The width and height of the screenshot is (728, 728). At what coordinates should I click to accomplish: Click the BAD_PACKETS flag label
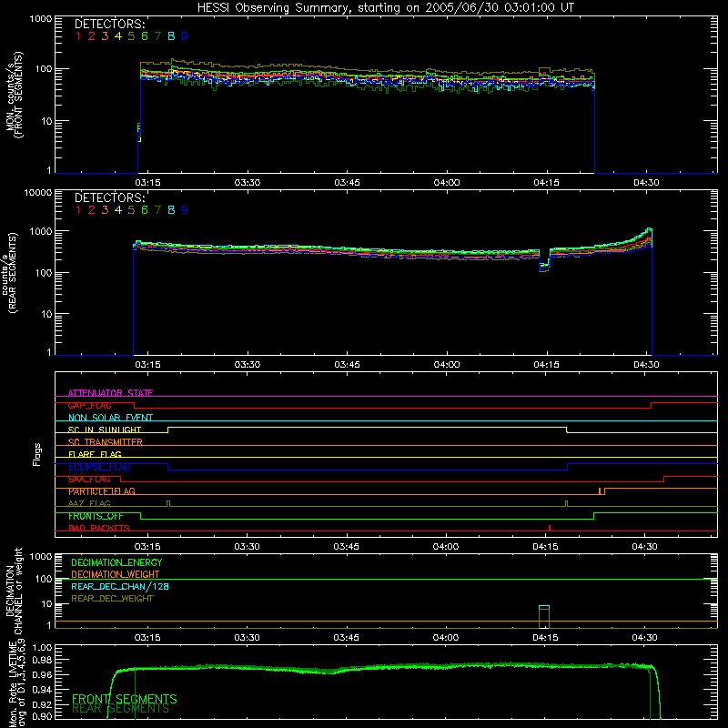tap(99, 528)
